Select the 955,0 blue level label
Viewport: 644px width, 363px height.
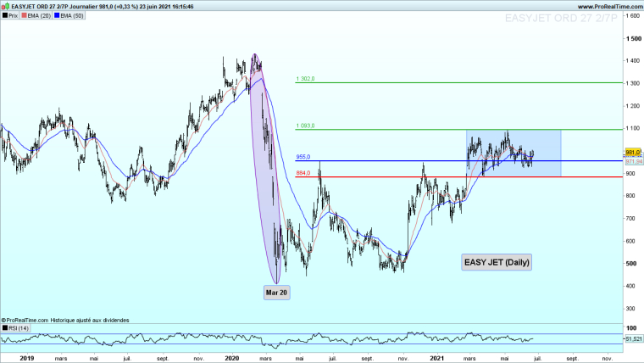(x=303, y=157)
